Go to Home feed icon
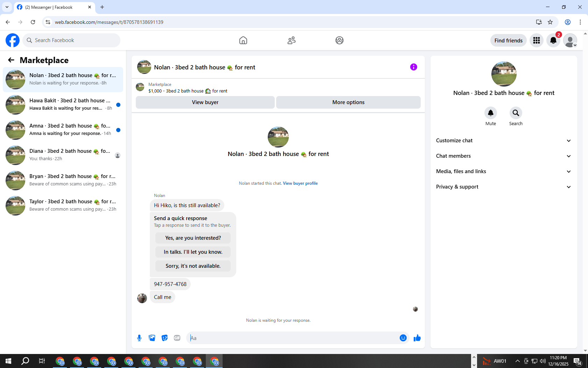Viewport: 588px width, 368px height. 243,40
